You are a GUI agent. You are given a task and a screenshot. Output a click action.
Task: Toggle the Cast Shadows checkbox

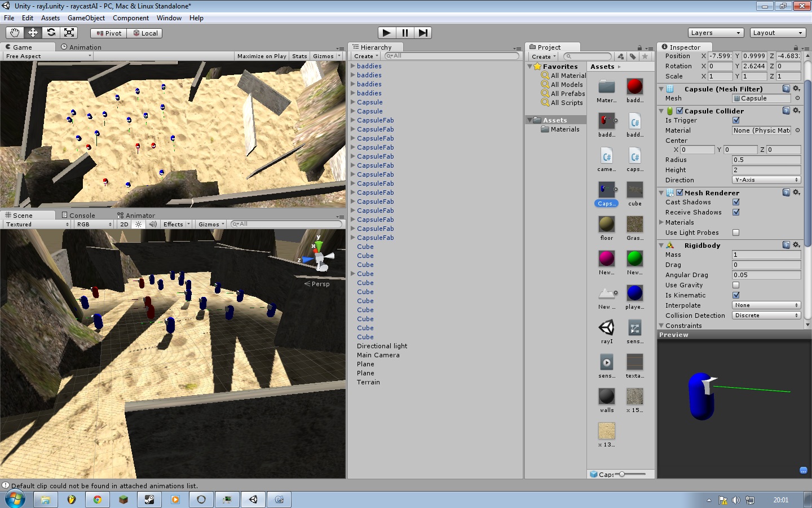pyautogui.click(x=736, y=202)
